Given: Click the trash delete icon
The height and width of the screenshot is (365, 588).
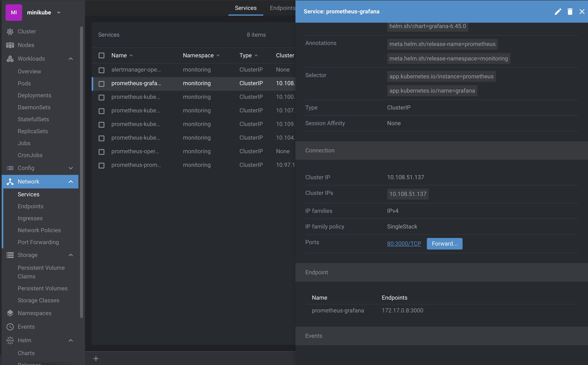Looking at the screenshot, I should [x=570, y=12].
